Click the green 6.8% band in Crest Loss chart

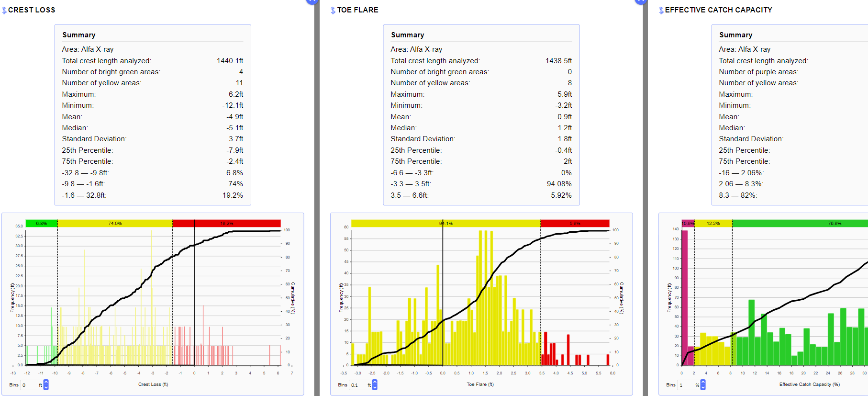(x=42, y=224)
